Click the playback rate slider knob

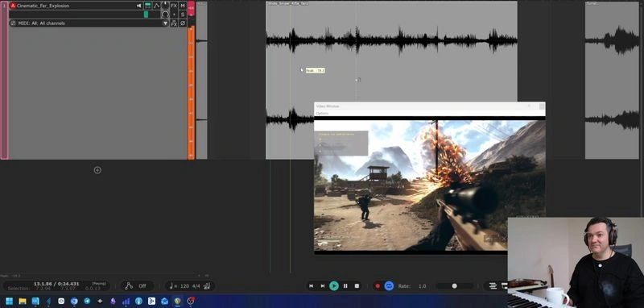click(454, 285)
